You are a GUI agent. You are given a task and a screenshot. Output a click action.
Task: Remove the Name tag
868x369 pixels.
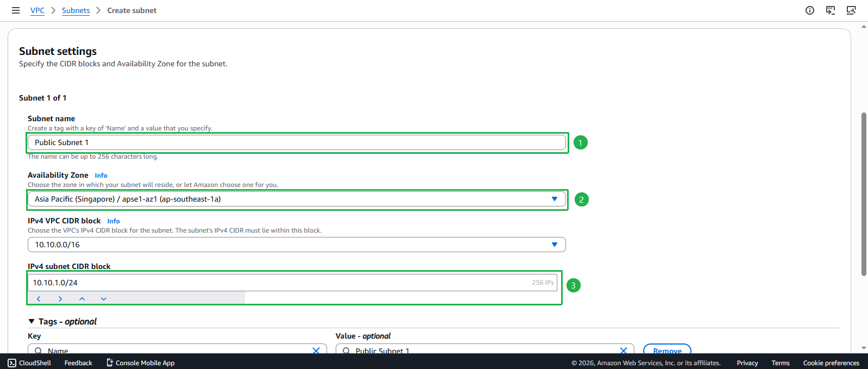[x=667, y=349]
